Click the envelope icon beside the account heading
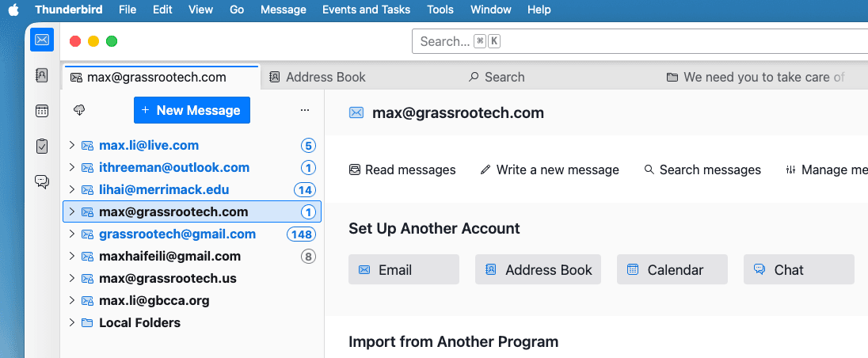 coord(356,113)
